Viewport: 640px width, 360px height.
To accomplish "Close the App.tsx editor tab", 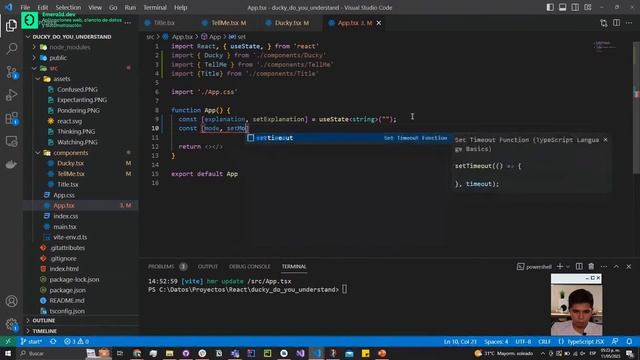I will coord(379,23).
